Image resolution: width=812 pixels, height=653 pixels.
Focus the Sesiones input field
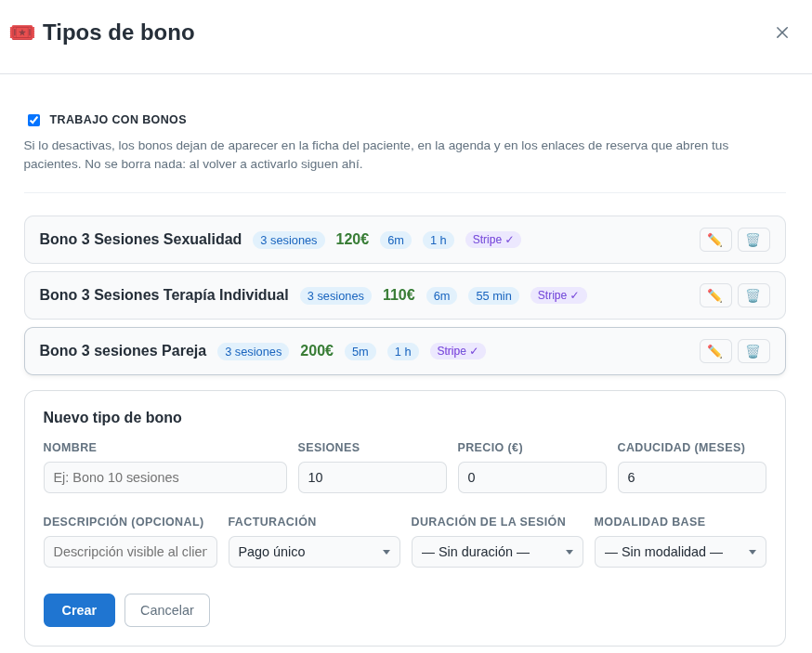(x=373, y=477)
